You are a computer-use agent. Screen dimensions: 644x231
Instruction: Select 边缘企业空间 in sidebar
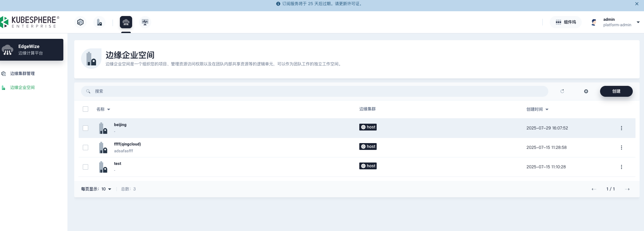tap(22, 88)
